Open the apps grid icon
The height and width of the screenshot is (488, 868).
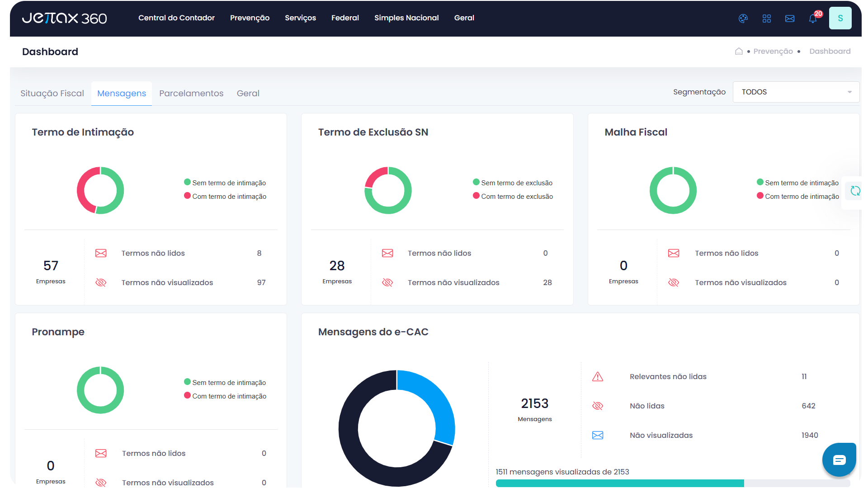[x=767, y=19]
